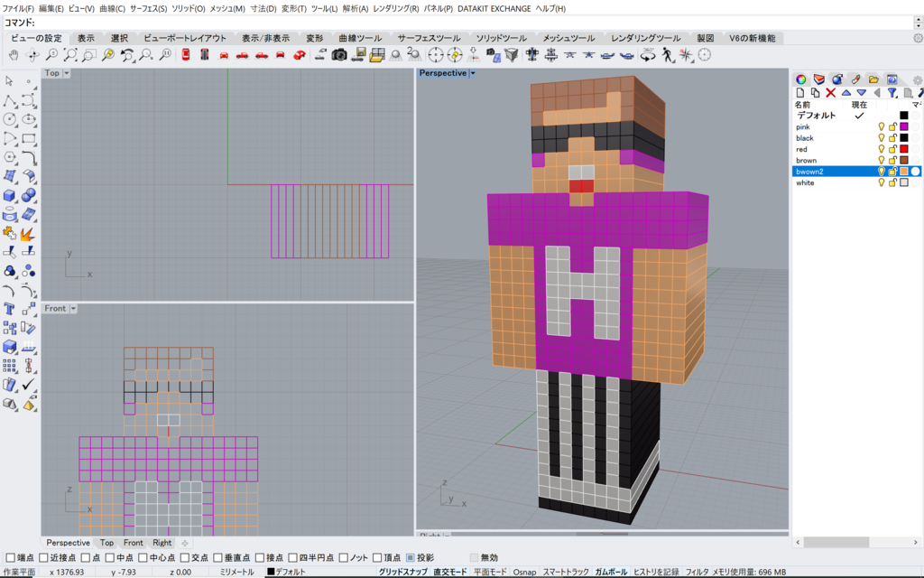
Task: Select the Polygon tool in the sidebar
Action: 9,157
